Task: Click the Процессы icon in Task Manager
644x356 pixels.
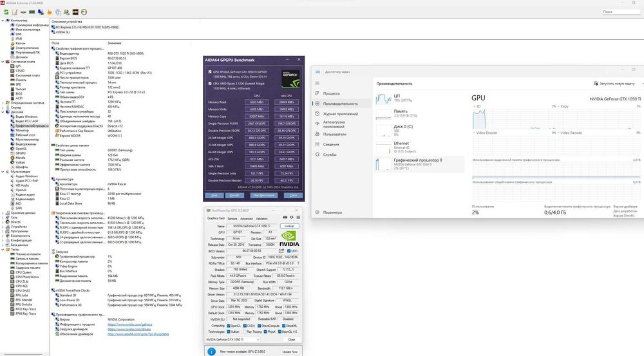Action: coord(317,93)
